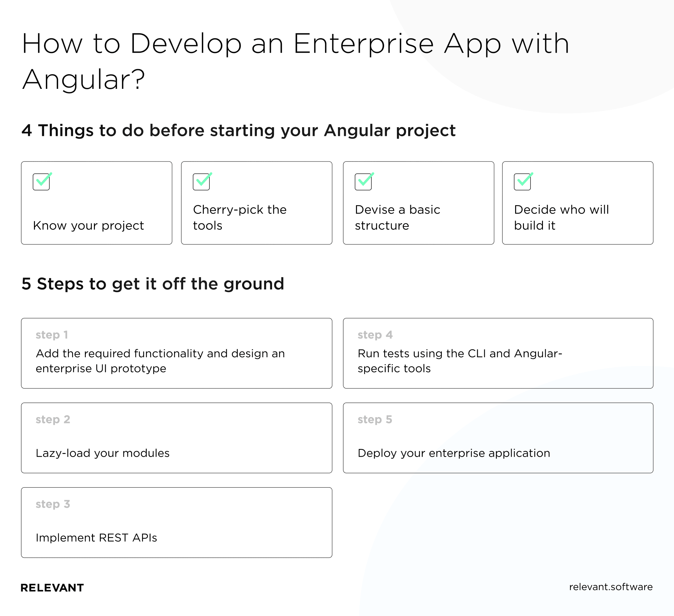Select the heading '4 Things to do before starting'
This screenshot has height=616, width=674.
click(x=239, y=131)
